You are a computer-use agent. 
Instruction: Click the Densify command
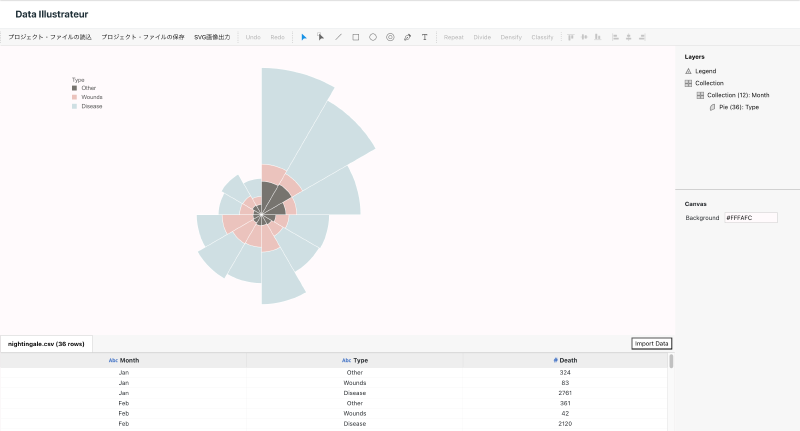tap(511, 37)
